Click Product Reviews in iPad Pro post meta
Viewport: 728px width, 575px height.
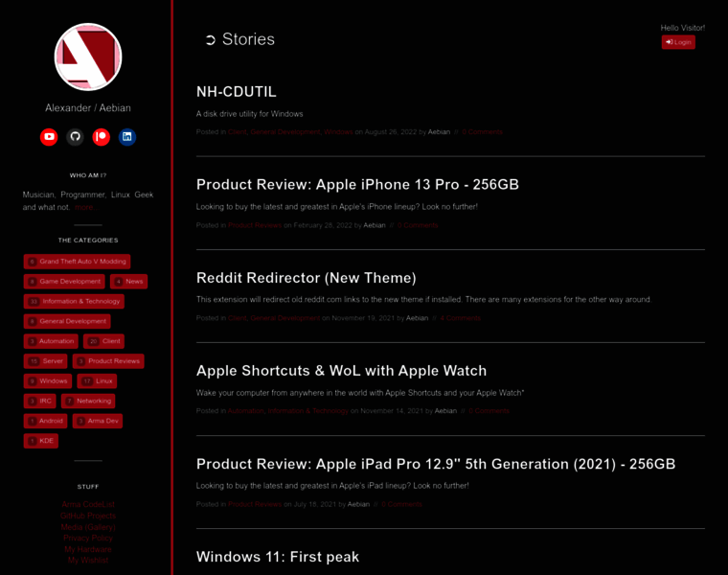pyautogui.click(x=255, y=504)
